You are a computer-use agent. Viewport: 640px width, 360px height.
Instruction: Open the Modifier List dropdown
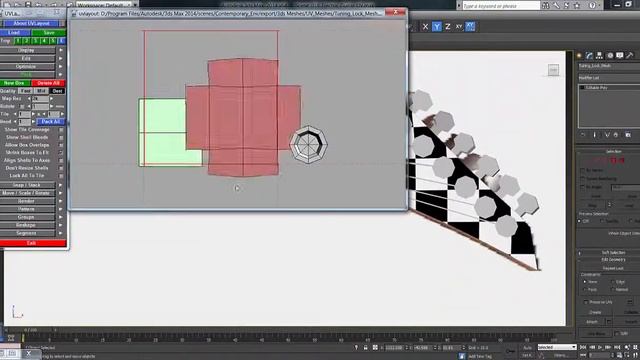point(608,78)
